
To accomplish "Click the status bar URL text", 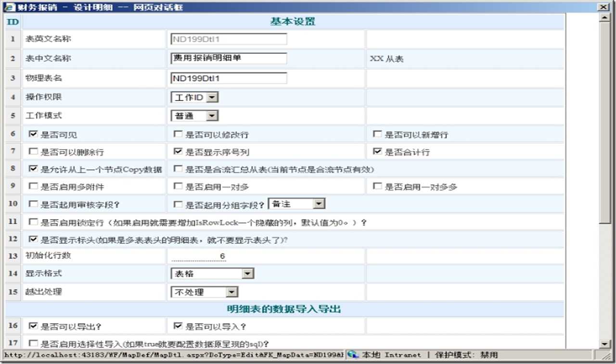I will (x=173, y=355).
